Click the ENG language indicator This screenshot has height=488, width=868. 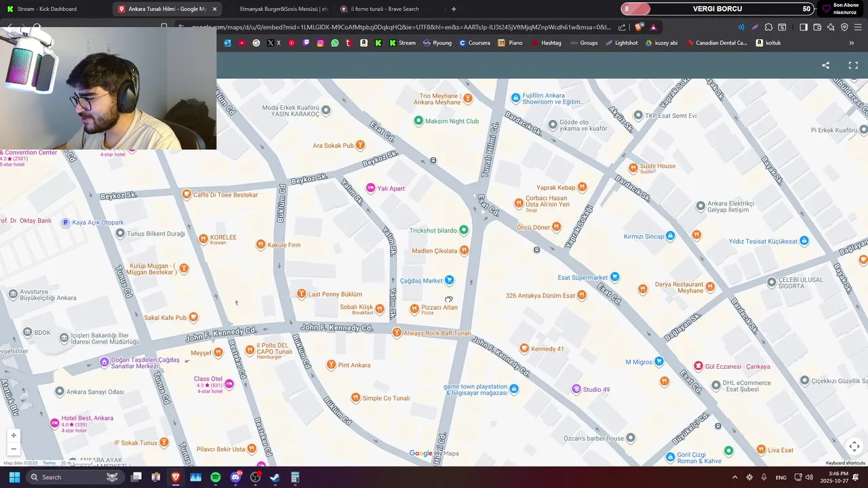[781, 477]
